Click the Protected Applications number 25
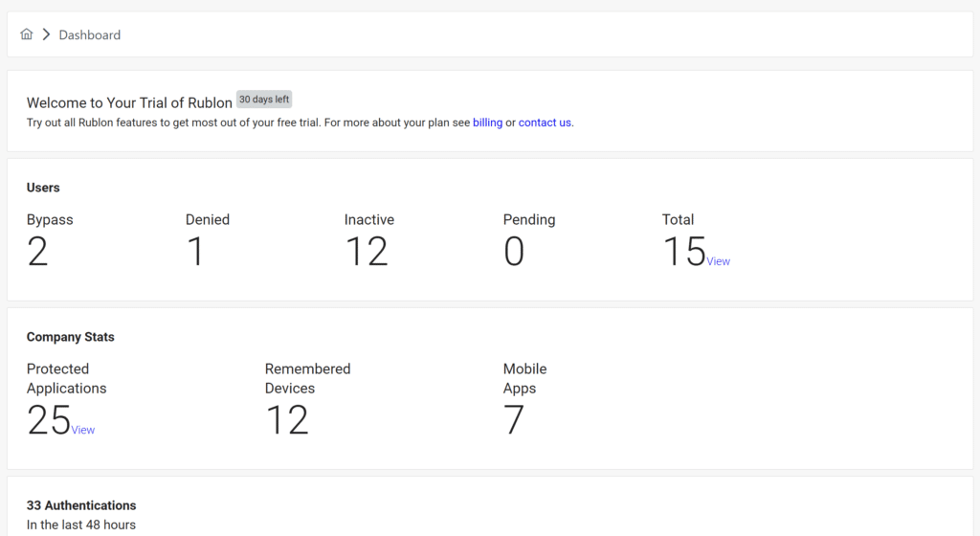 [49, 420]
